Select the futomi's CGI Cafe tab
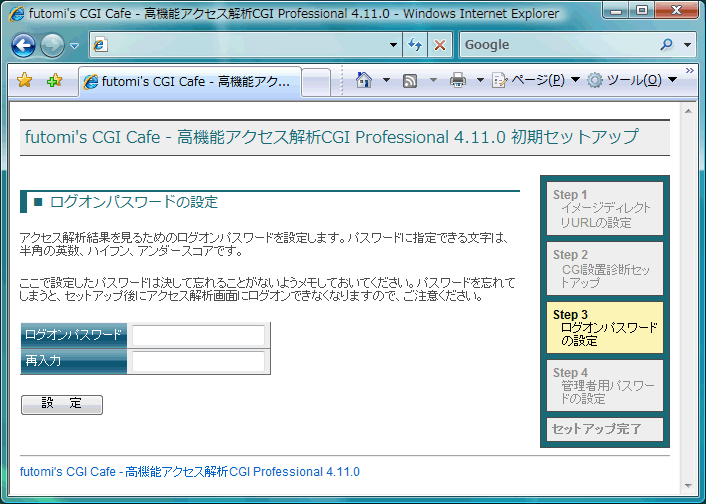 pos(190,82)
